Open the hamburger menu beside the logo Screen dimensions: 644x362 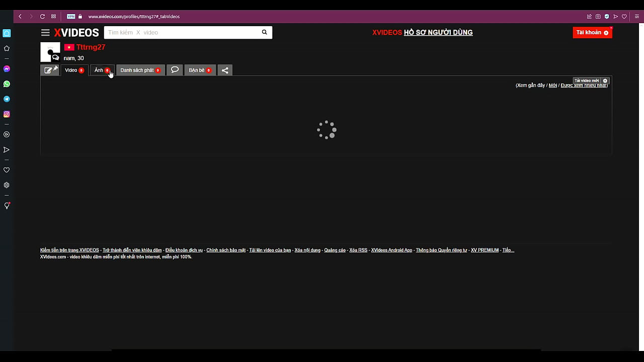click(x=45, y=33)
